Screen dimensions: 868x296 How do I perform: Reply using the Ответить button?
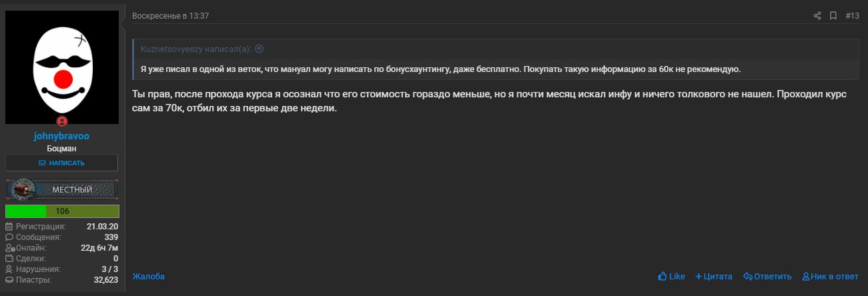pos(767,276)
